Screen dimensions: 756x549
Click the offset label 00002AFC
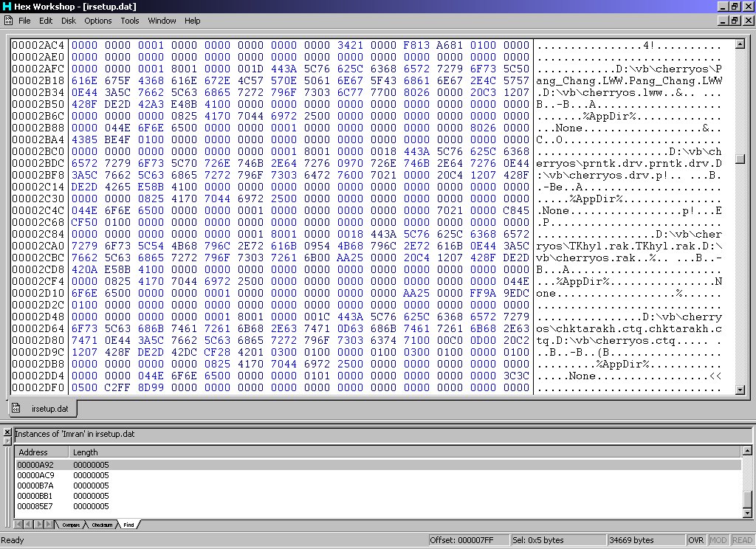coord(38,69)
